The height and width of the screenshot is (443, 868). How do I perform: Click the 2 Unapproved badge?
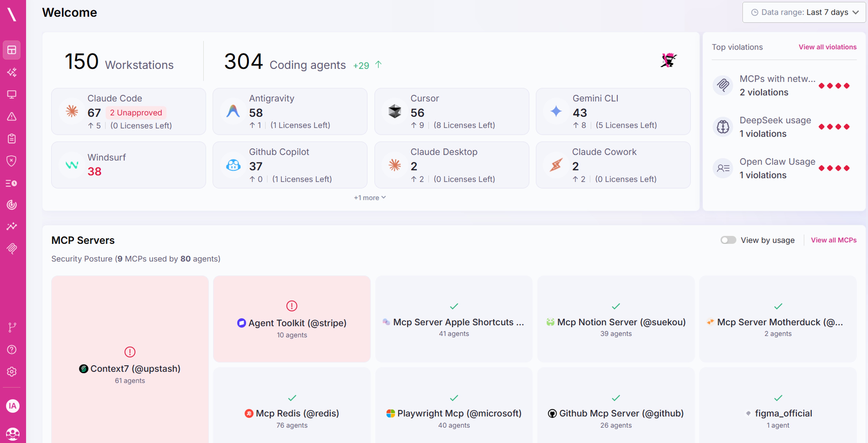(136, 113)
